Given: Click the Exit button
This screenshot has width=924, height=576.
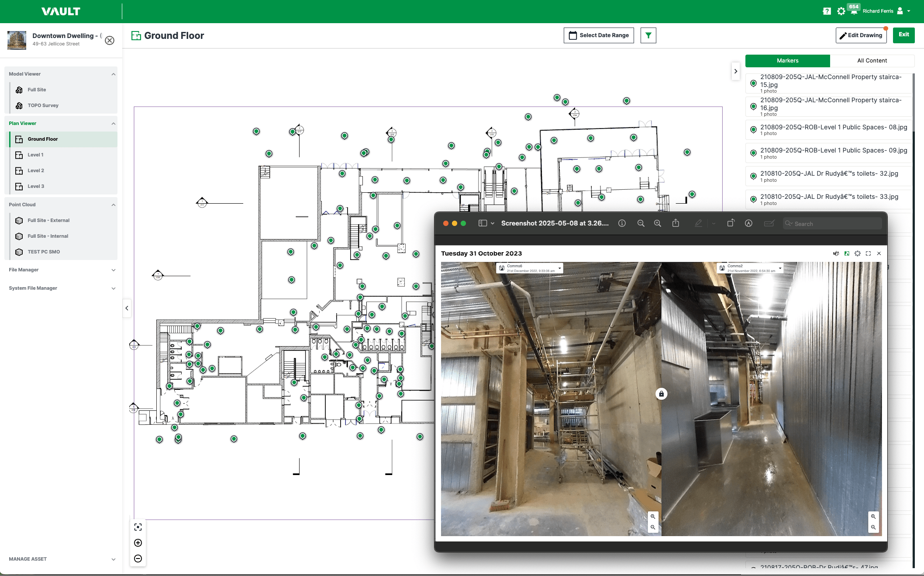Looking at the screenshot, I should pyautogui.click(x=903, y=35).
